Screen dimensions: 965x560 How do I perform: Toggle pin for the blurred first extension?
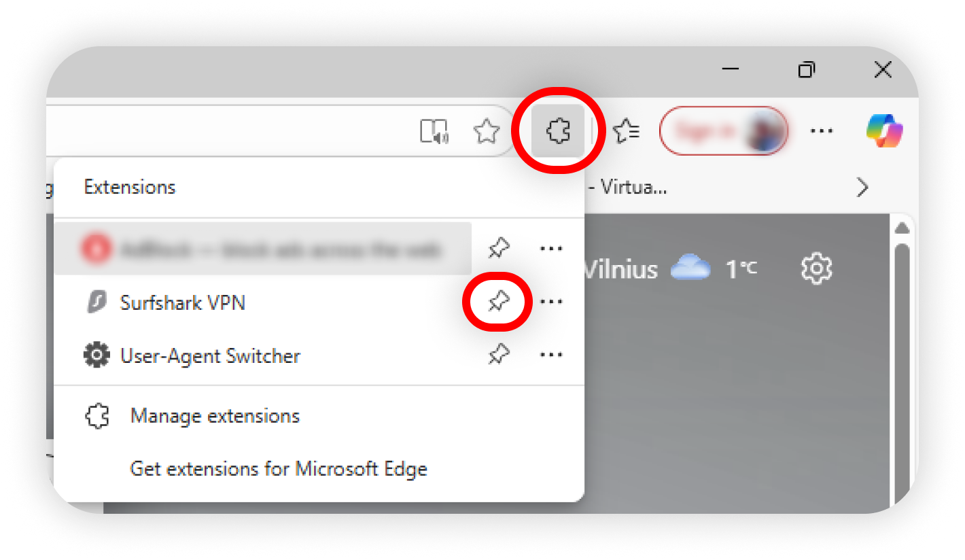coord(498,249)
